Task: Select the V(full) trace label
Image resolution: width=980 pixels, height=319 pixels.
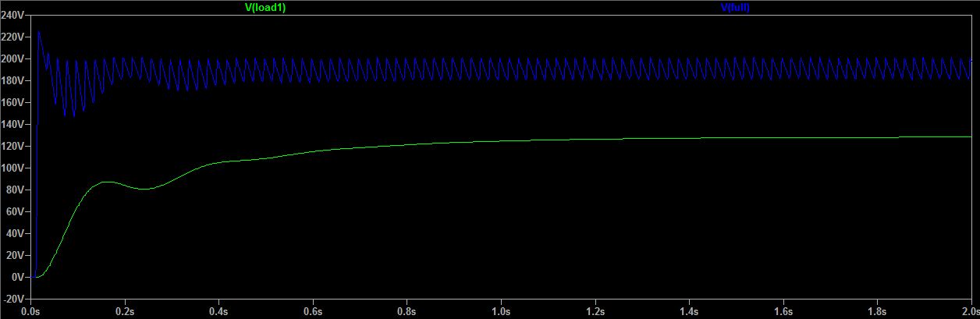Action: 735,7
